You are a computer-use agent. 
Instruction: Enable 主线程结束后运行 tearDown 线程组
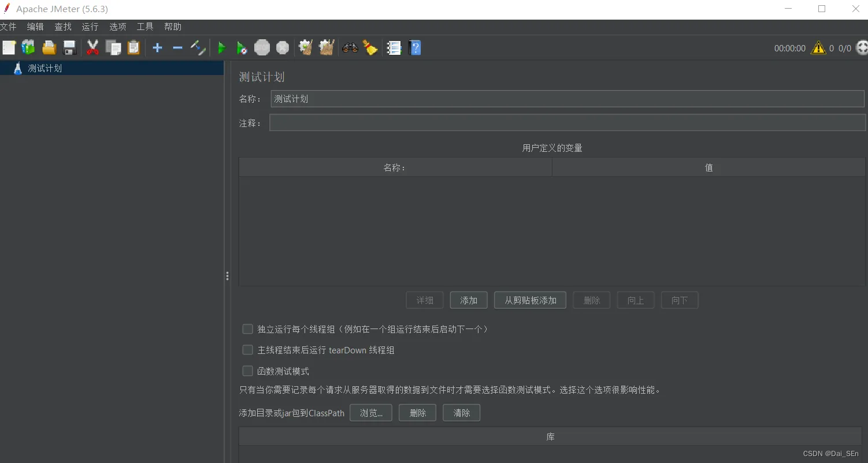point(248,350)
